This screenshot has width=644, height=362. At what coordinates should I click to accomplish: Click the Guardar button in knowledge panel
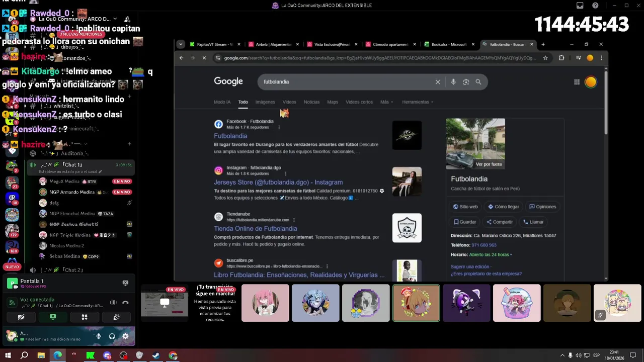tap(465, 222)
